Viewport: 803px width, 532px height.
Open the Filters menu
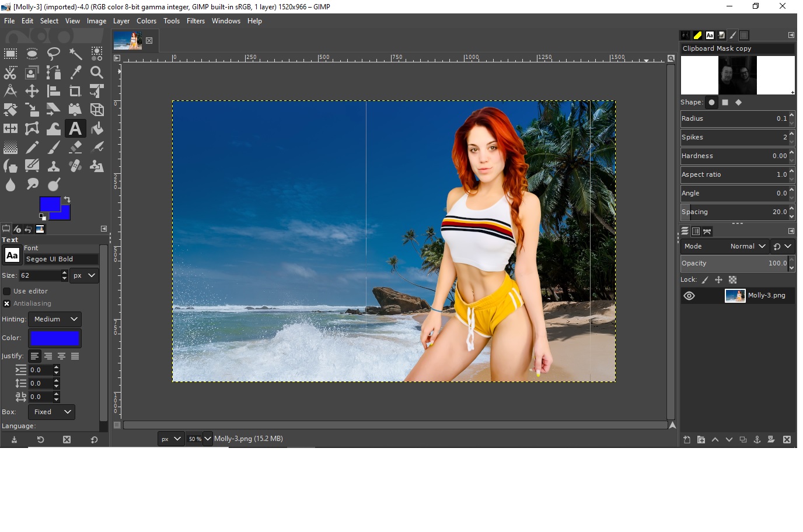tap(195, 21)
